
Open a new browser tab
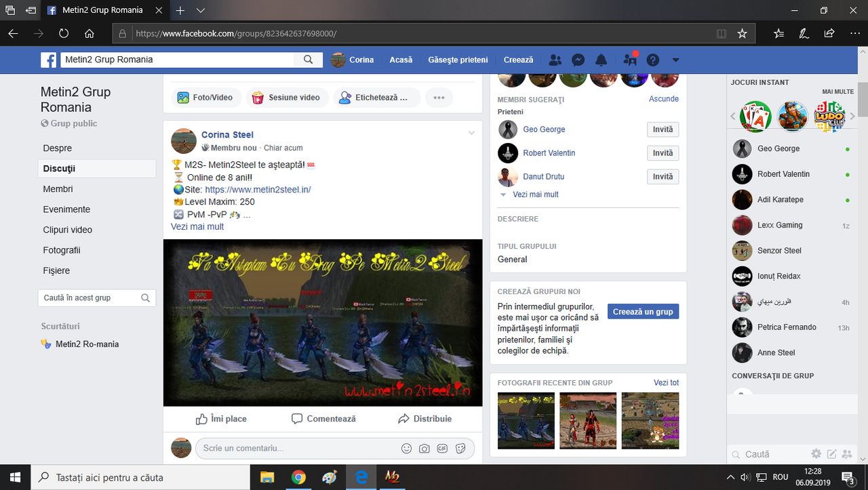coord(180,11)
